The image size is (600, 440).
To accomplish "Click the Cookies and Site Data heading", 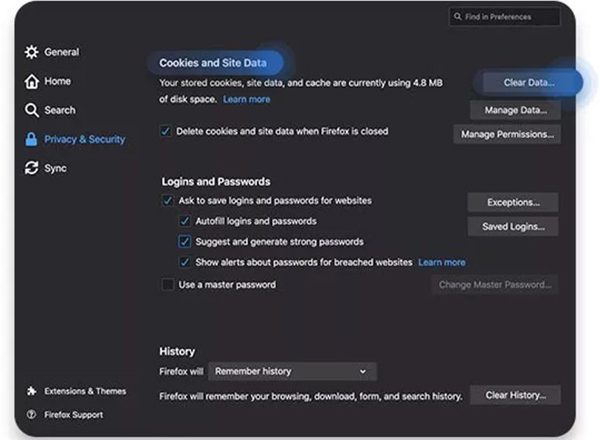I will [x=213, y=63].
